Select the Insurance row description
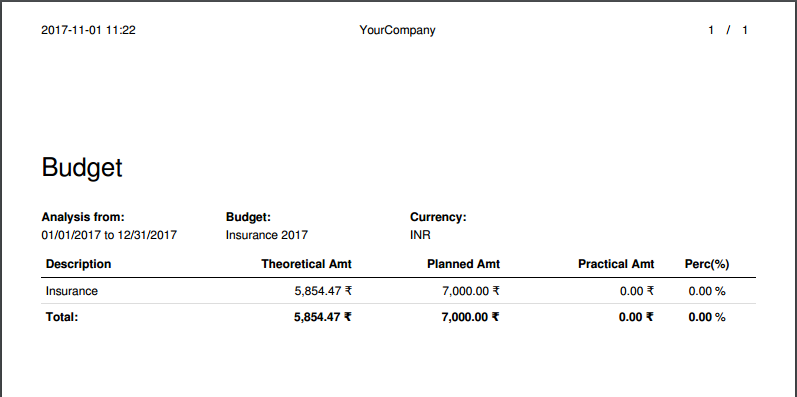Screen dimensions: 797x397 click(72, 291)
